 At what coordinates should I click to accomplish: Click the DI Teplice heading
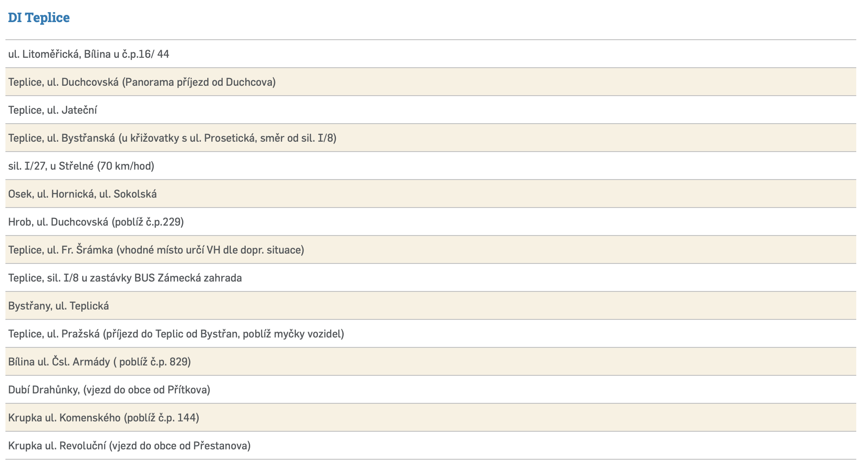(39, 18)
